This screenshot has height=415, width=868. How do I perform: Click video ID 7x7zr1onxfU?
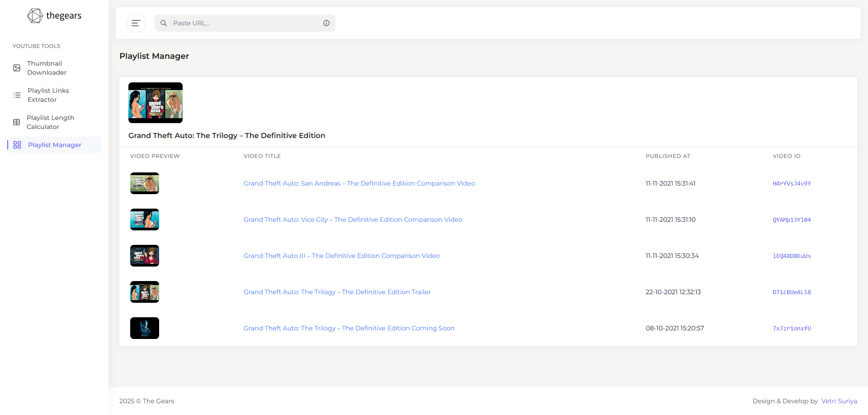792,329
